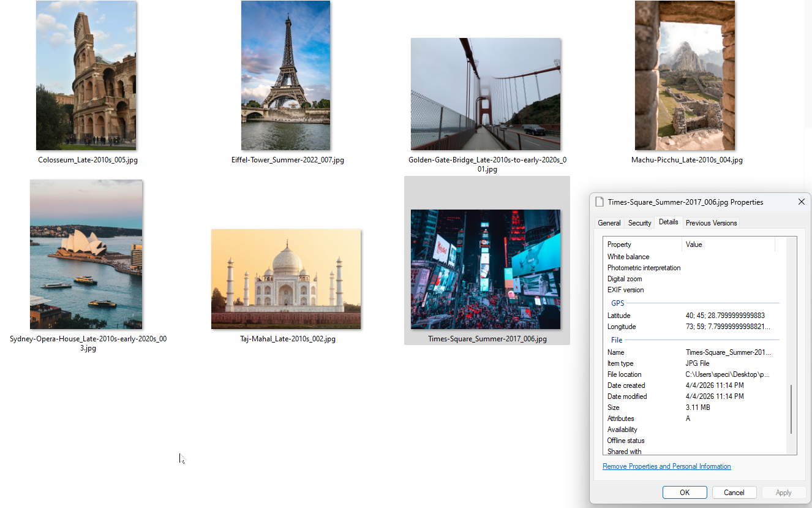
Task: Switch to the General tab
Action: 609,223
